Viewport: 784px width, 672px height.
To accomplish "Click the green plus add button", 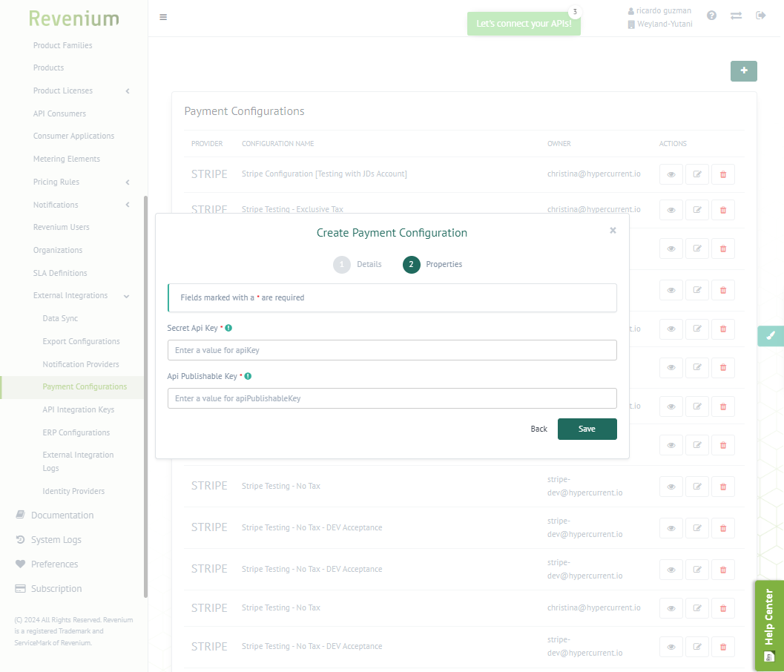I will click(743, 71).
